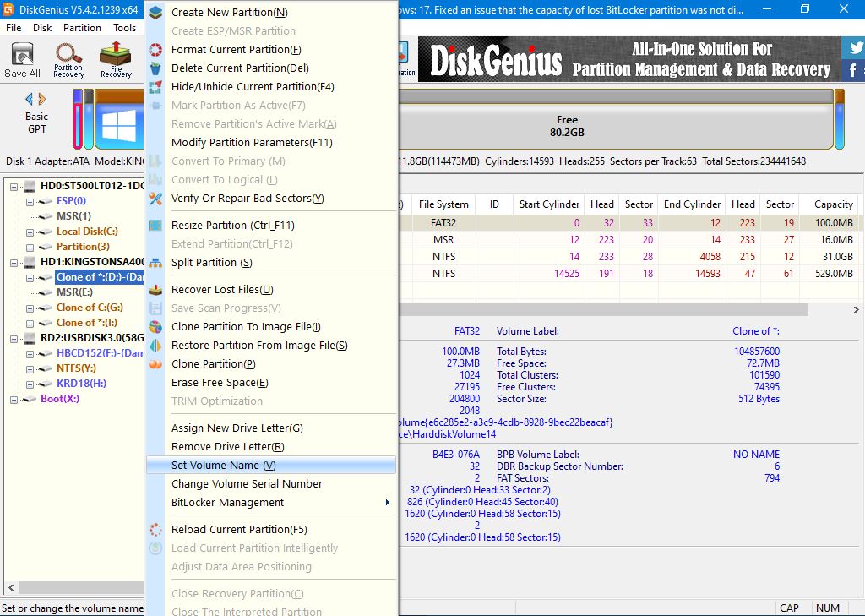Collapse the HD0:ST500LT012 disk tree node
Screen dimensions: 865x616
[14, 186]
